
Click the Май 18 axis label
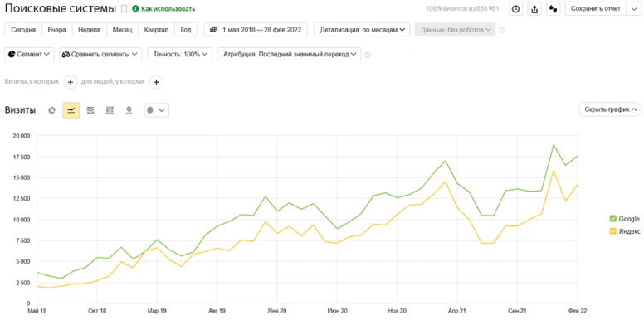pyautogui.click(x=37, y=311)
